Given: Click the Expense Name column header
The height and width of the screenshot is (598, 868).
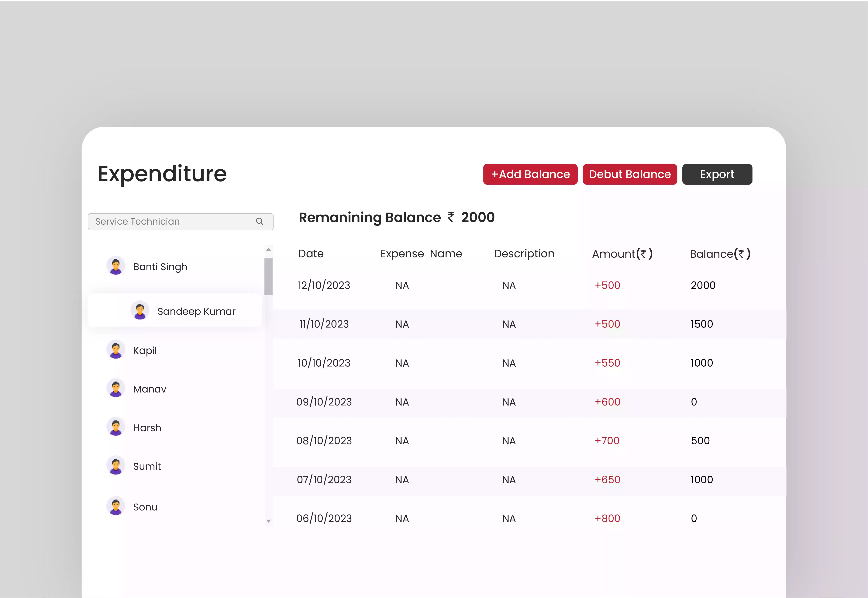Looking at the screenshot, I should (421, 254).
